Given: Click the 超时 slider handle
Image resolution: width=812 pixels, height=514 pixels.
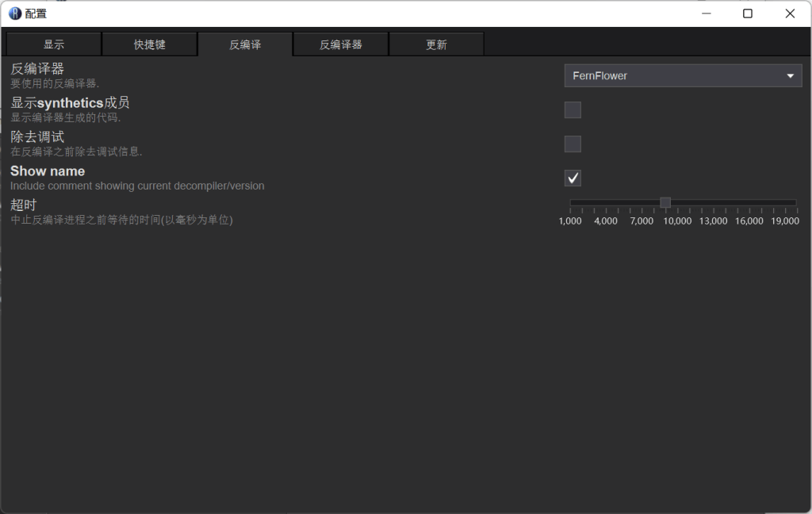Looking at the screenshot, I should coord(665,202).
